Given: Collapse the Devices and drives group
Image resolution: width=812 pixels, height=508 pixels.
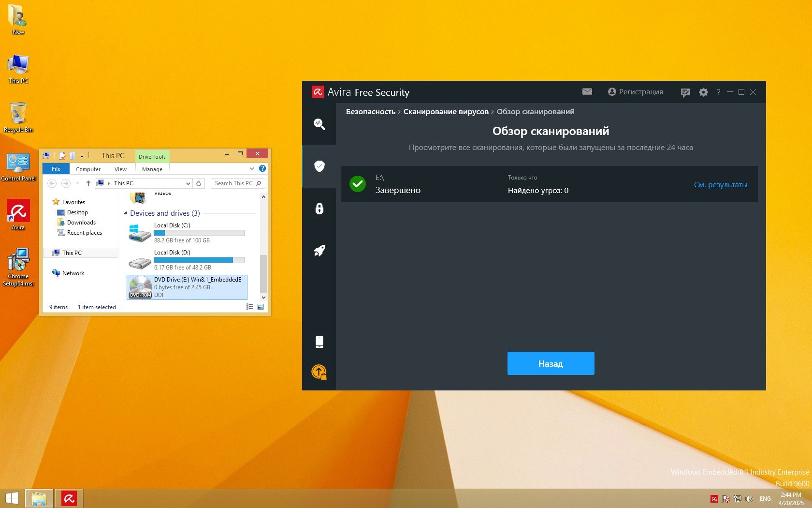Looking at the screenshot, I should [126, 213].
